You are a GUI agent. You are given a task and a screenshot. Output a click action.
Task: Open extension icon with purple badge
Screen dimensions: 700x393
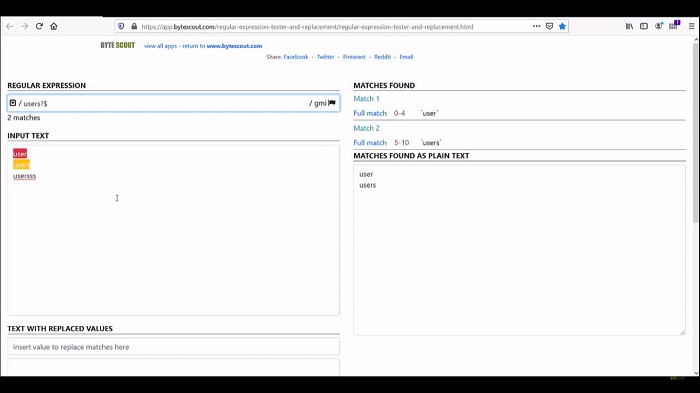click(674, 25)
